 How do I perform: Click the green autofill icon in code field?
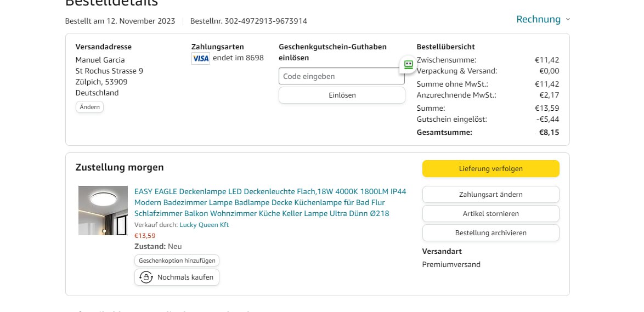[x=408, y=64]
